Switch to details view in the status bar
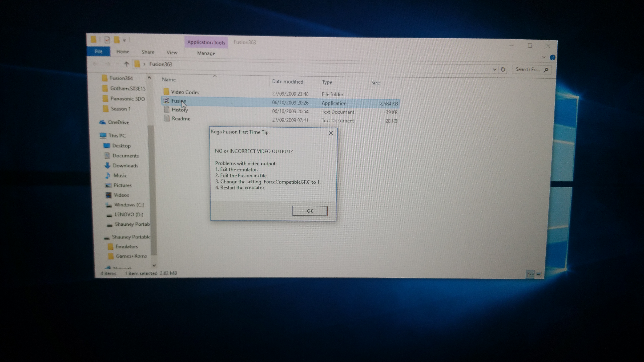The width and height of the screenshot is (644, 362). (x=530, y=274)
